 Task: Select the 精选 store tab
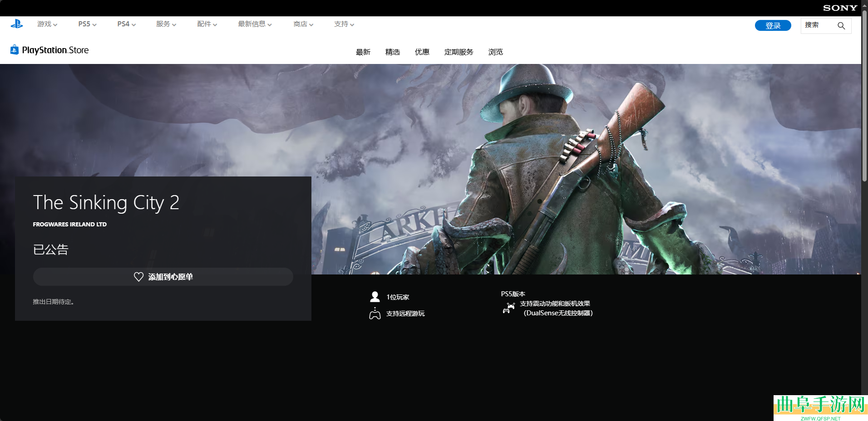(393, 52)
